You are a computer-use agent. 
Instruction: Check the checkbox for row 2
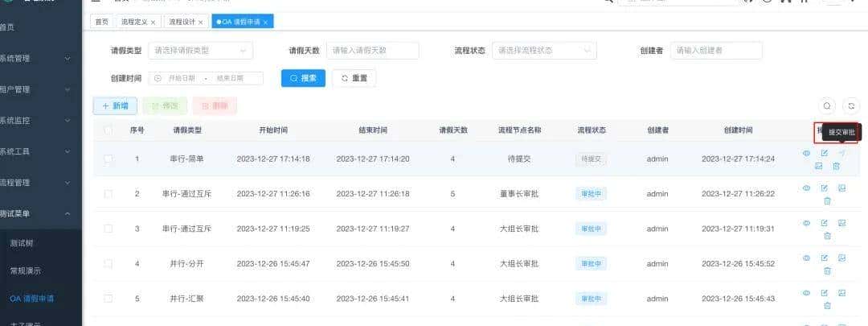[x=108, y=194]
